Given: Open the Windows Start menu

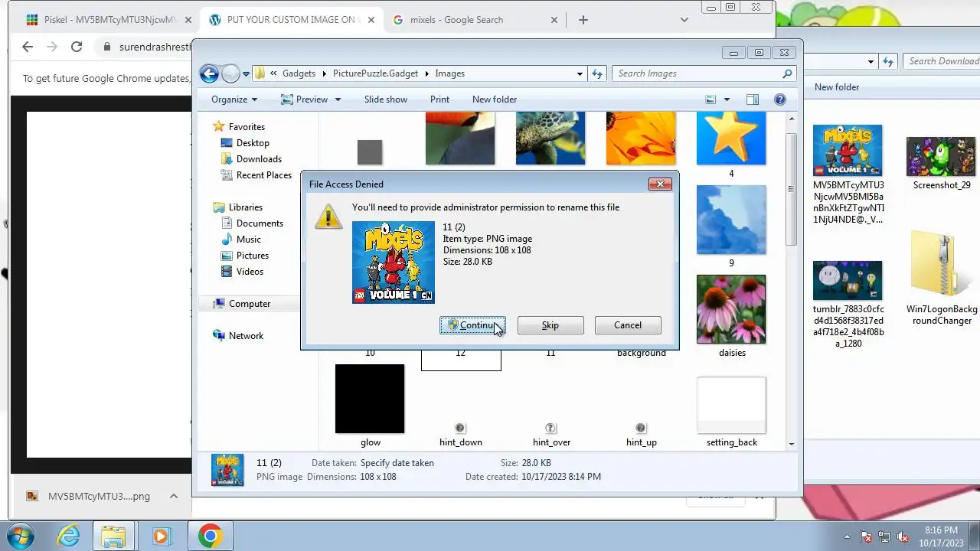Looking at the screenshot, I should [20, 536].
